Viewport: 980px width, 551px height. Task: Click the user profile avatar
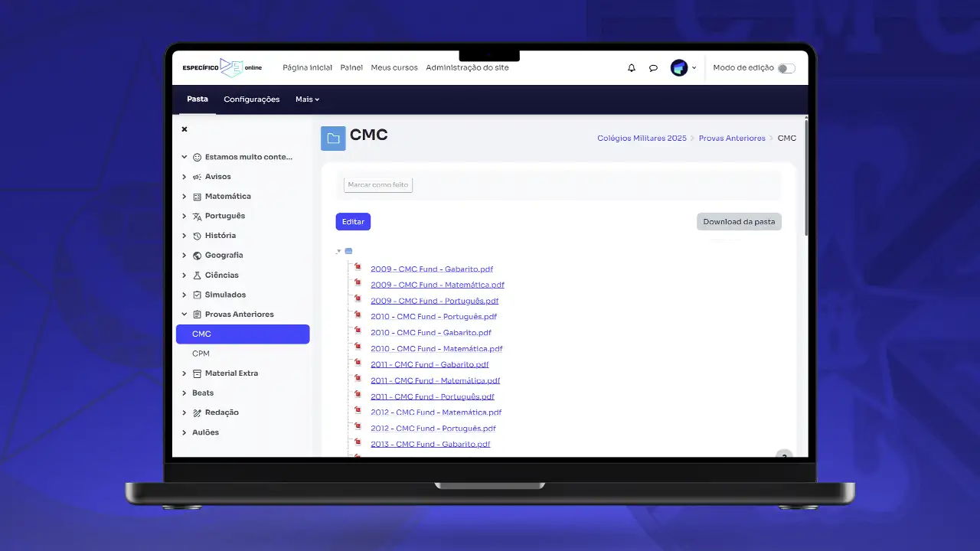pyautogui.click(x=679, y=68)
